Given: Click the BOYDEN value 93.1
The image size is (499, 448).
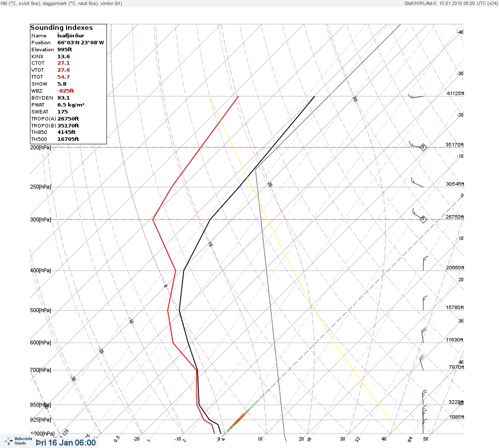Looking at the screenshot, I should (x=64, y=98).
